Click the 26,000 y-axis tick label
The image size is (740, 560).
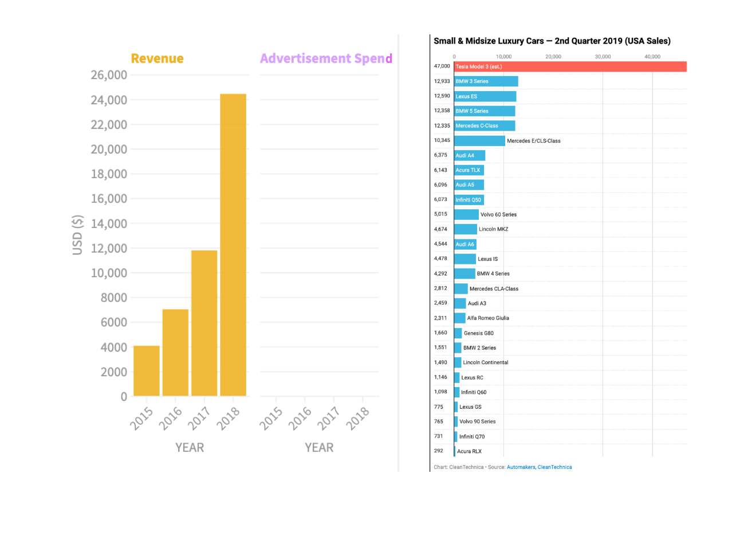point(109,75)
